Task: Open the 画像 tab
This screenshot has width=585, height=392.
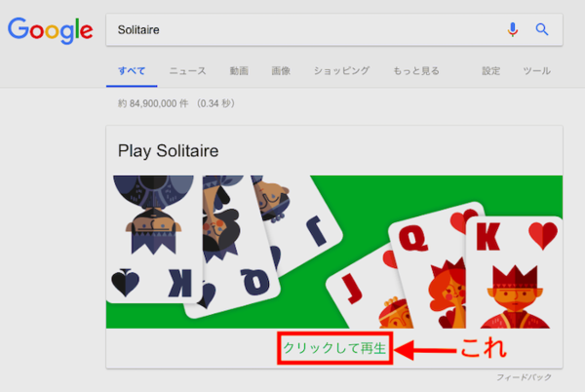Action: pos(281,71)
